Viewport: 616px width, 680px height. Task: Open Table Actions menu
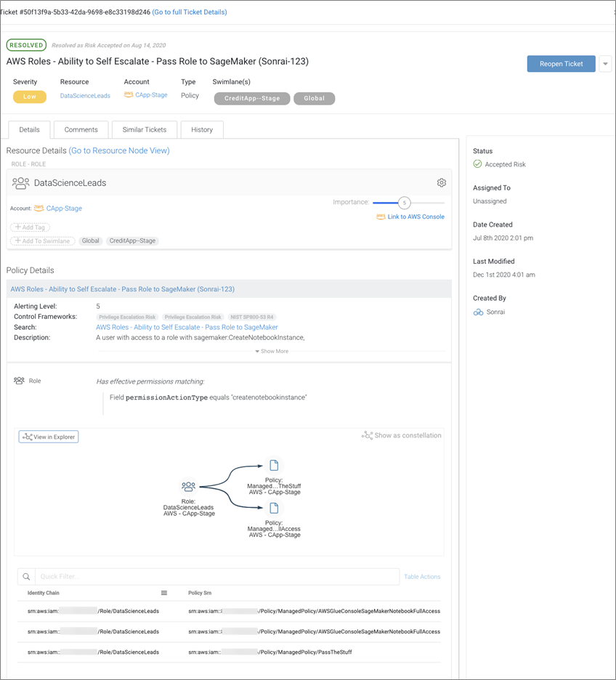[422, 577]
